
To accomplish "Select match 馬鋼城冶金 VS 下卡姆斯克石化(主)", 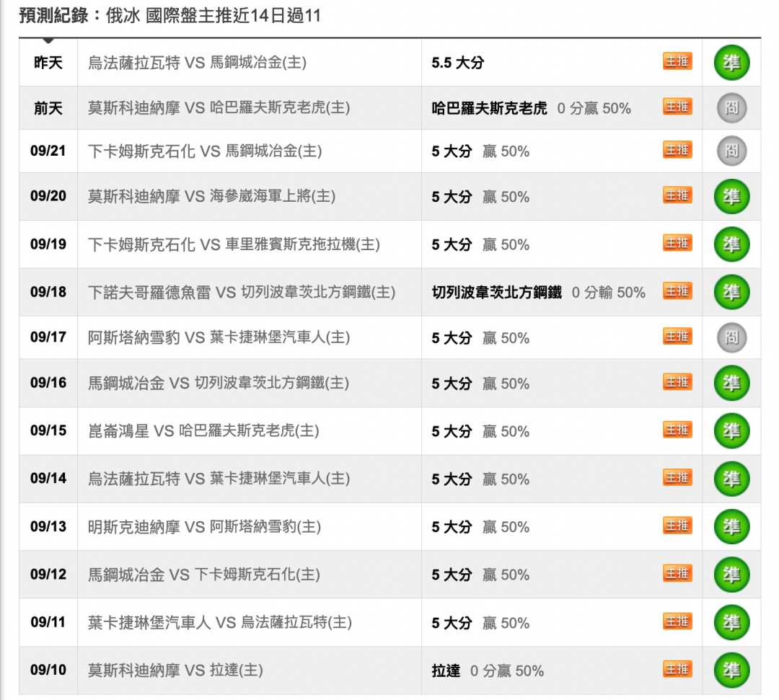I will pyautogui.click(x=204, y=575).
